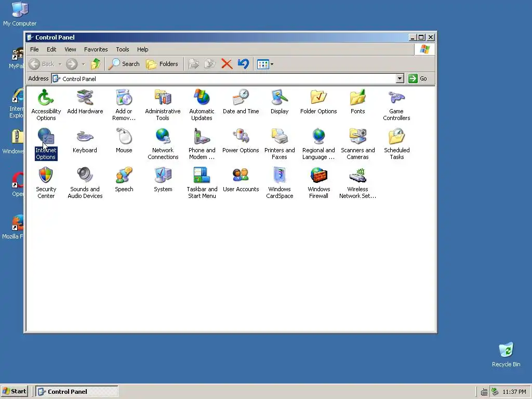Open Folder Options icon
The image size is (532, 399).
318,101
